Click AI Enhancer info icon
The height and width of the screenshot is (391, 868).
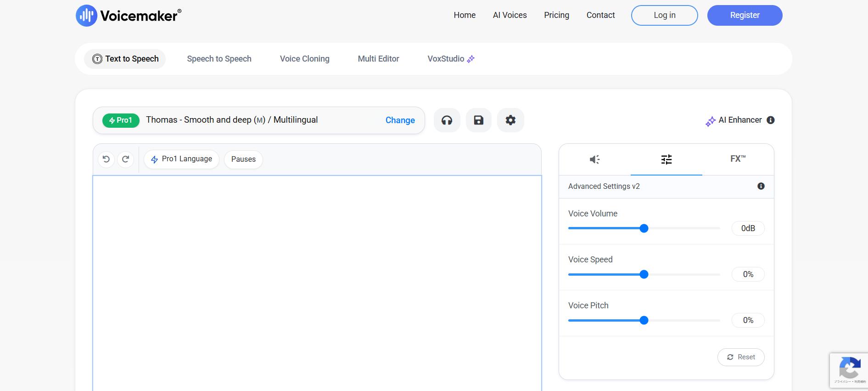tap(770, 120)
